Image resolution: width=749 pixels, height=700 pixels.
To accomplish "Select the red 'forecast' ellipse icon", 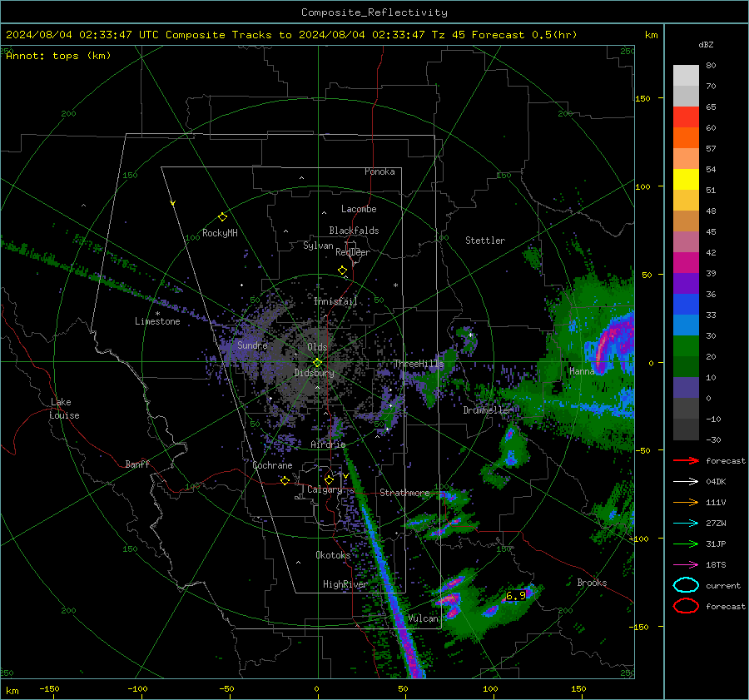I will click(686, 606).
